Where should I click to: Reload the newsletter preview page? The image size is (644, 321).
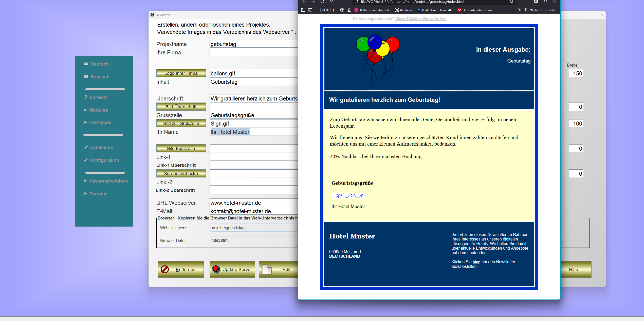point(322,2)
